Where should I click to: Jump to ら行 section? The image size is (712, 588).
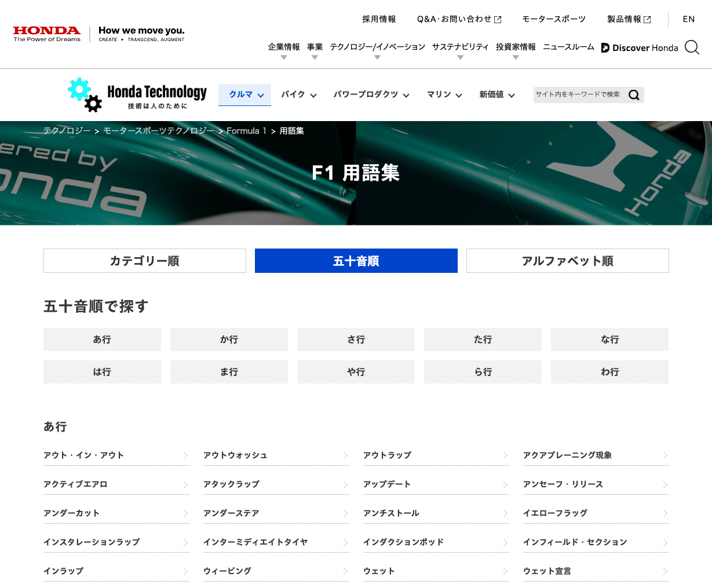tap(483, 372)
